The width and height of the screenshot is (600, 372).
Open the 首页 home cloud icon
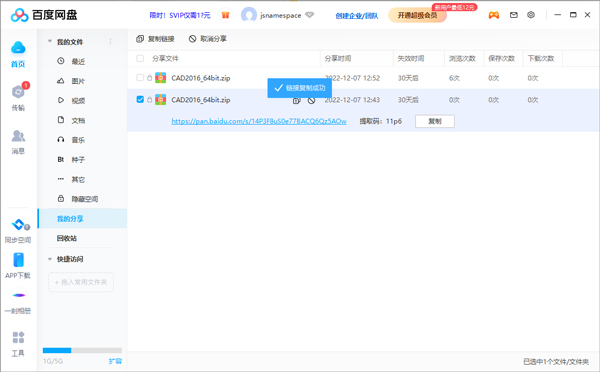pyautogui.click(x=18, y=48)
